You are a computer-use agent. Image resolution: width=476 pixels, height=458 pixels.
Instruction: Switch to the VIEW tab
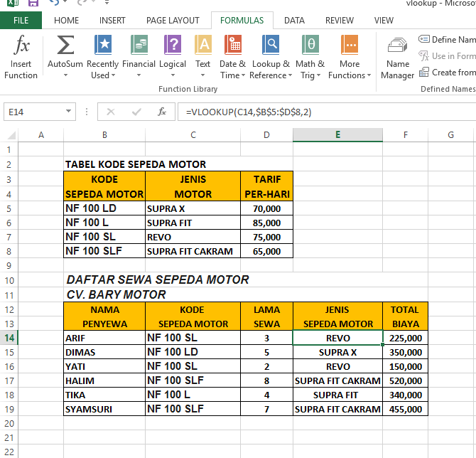click(384, 21)
